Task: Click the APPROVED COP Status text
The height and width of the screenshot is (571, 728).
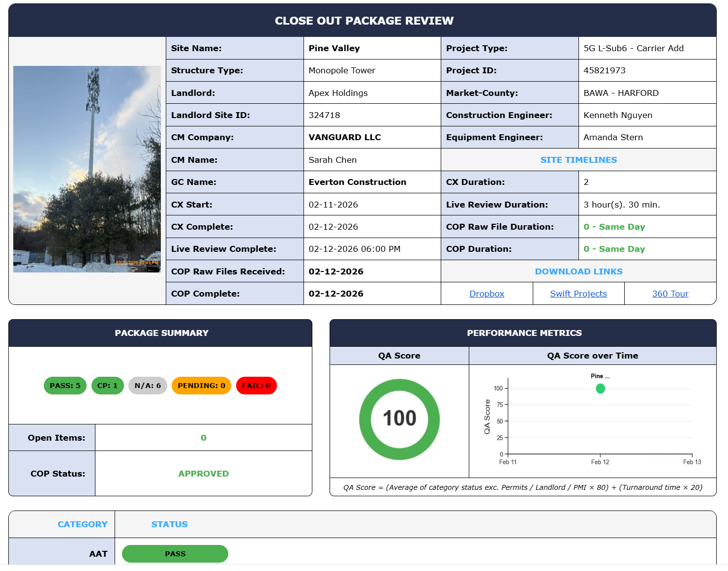Action: point(203,473)
